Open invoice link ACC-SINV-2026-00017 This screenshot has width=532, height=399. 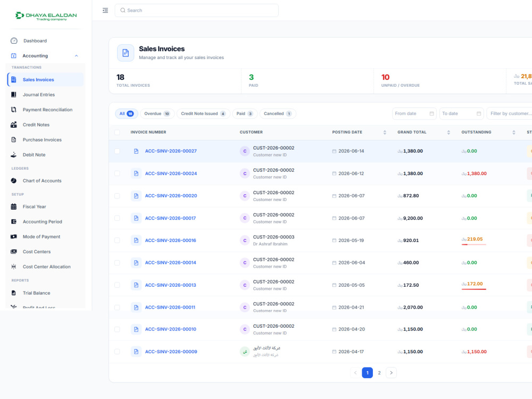tap(170, 218)
